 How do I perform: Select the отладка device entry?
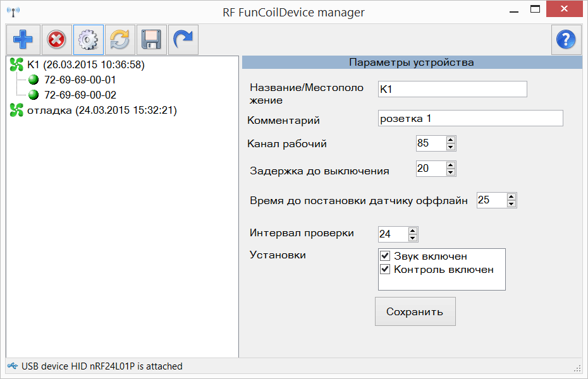[x=102, y=110]
